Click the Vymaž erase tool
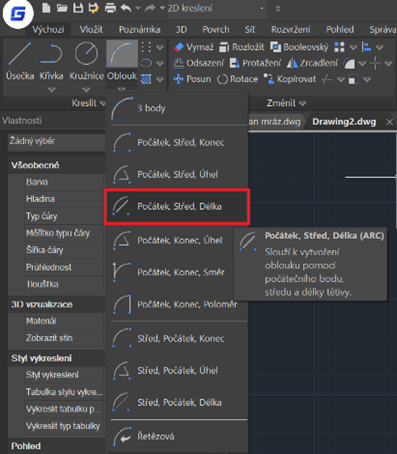Screen dimensions: 397x454 (194, 47)
